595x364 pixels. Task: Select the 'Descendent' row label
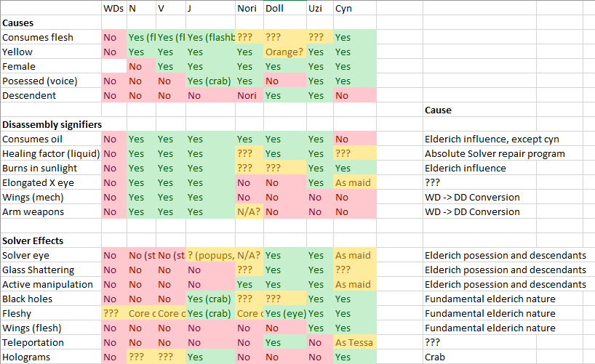pos(51,96)
